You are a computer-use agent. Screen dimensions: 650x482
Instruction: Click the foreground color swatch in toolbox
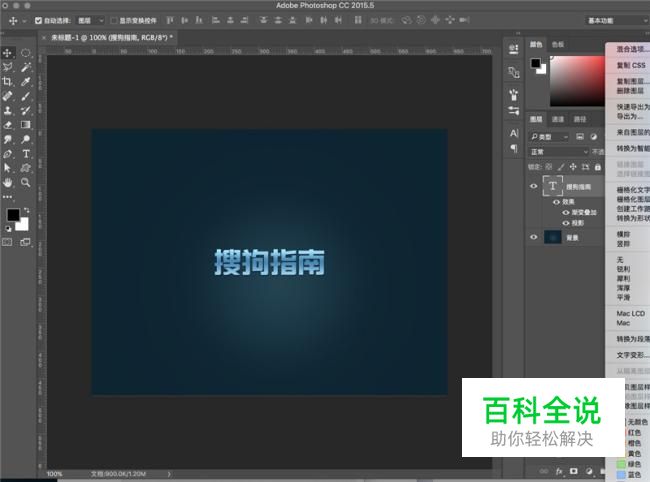click(x=13, y=215)
